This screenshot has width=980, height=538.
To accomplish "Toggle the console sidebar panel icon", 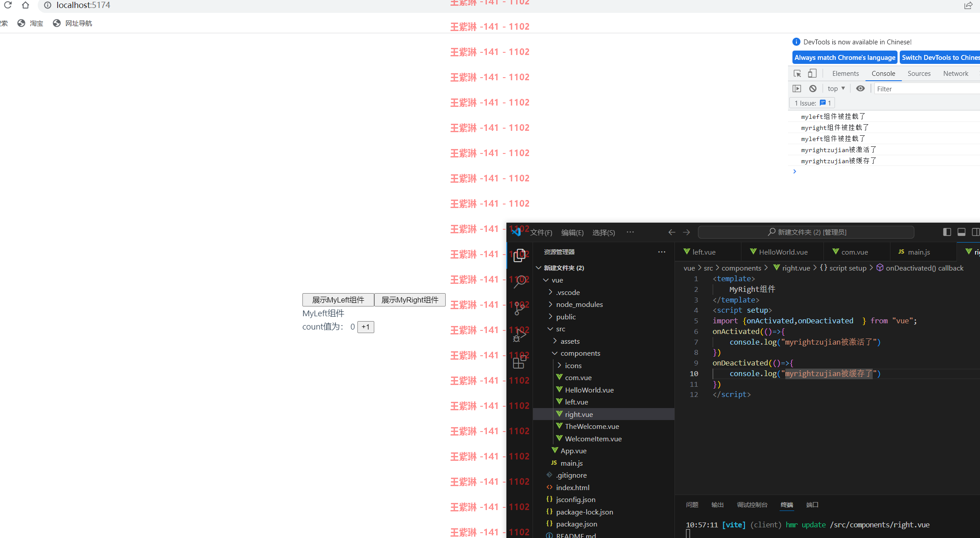I will pos(797,88).
